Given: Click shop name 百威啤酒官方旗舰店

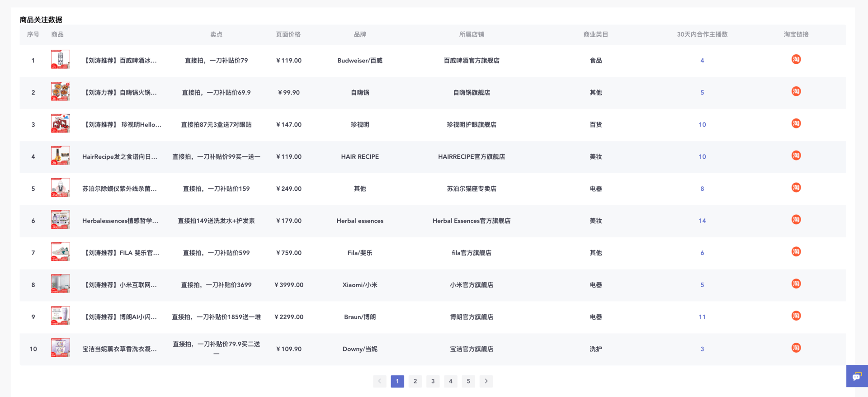Looking at the screenshot, I should point(472,61).
